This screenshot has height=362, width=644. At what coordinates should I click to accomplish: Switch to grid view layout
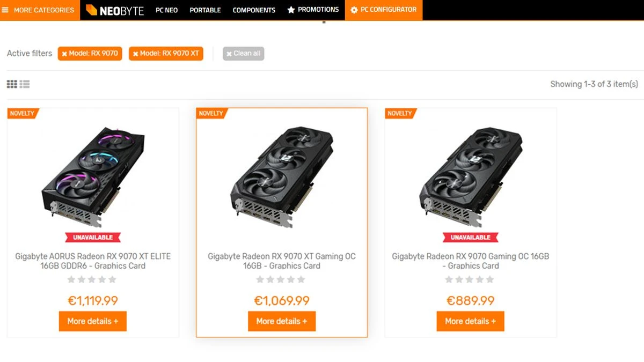pos(12,84)
